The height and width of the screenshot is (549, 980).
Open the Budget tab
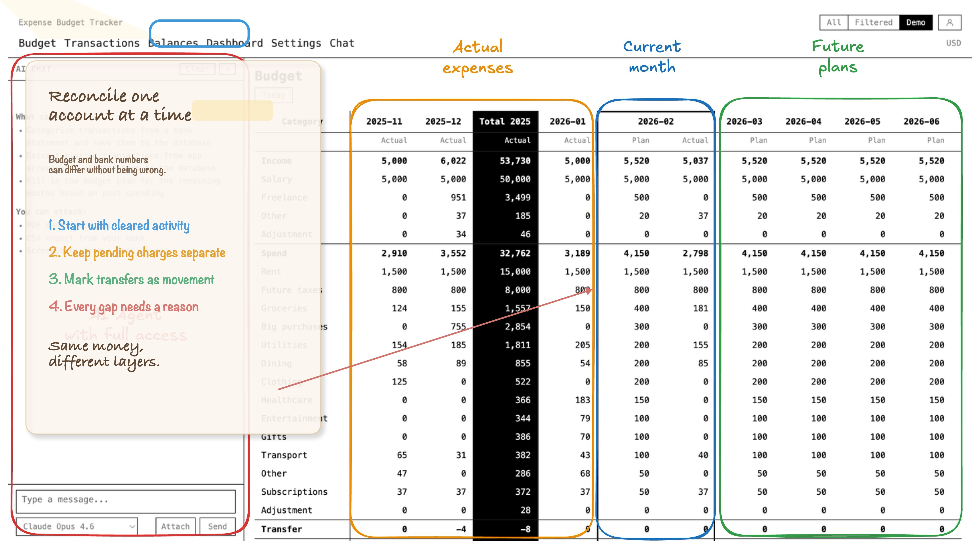tap(37, 43)
